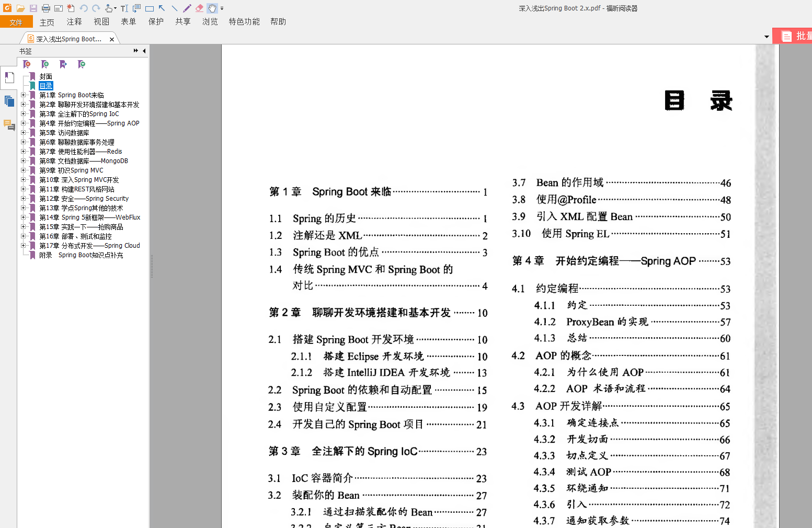
Task: Open the 文件 menu
Action: [x=16, y=22]
